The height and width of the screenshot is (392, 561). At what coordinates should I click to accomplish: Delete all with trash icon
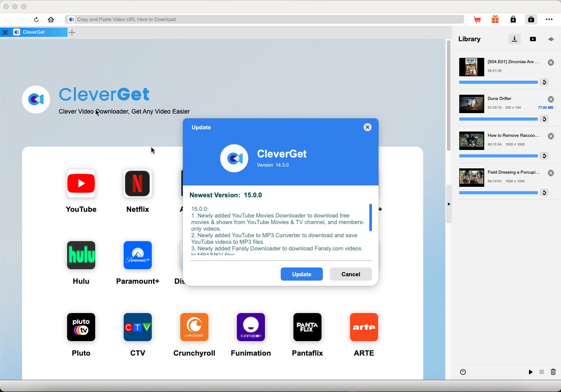pyautogui.click(x=553, y=372)
